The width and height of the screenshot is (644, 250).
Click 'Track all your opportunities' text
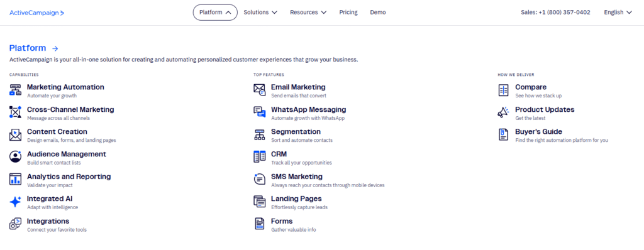301,163
